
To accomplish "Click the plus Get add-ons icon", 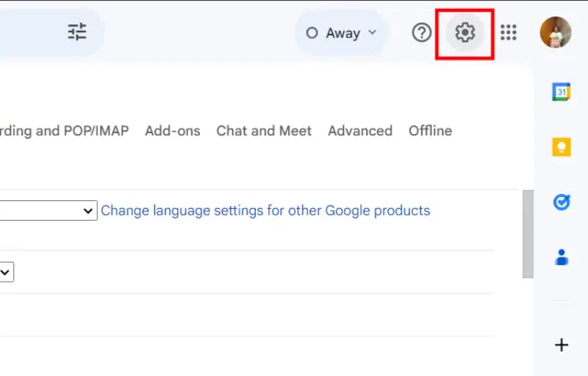I will (562, 344).
